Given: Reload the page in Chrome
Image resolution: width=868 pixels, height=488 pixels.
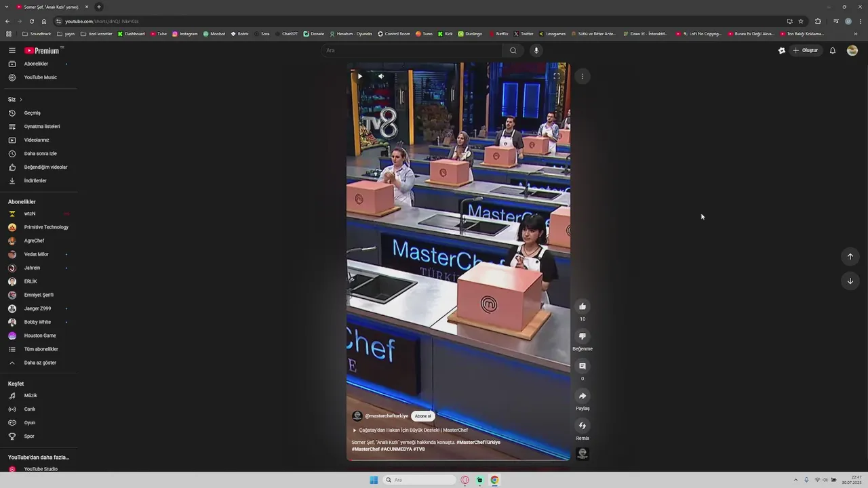Looking at the screenshot, I should pyautogui.click(x=31, y=21).
